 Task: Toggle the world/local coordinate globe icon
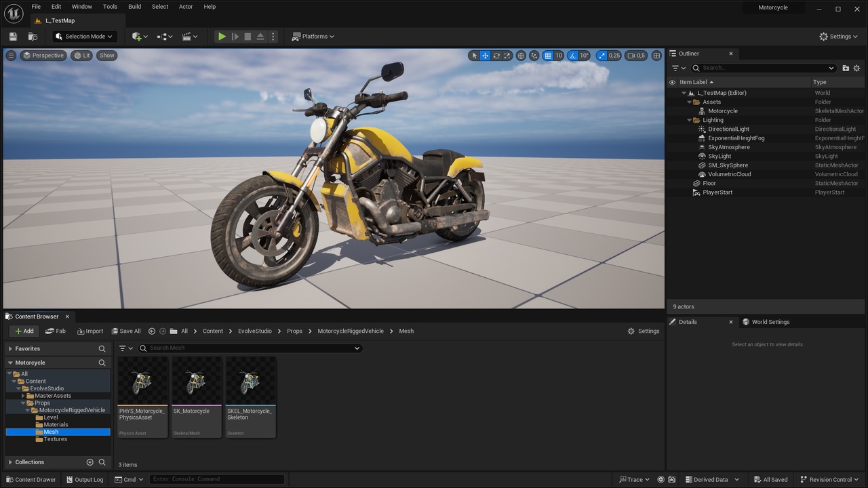(x=521, y=56)
